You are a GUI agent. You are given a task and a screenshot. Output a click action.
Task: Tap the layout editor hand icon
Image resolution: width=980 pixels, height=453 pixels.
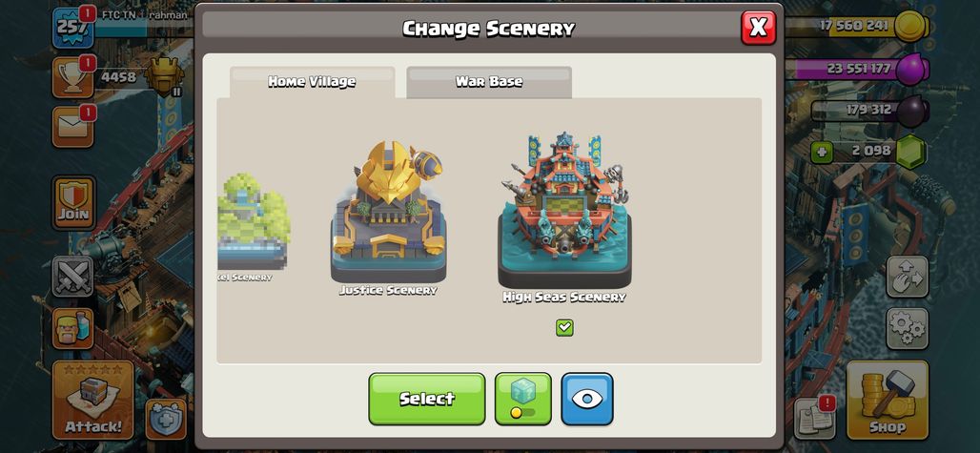click(907, 277)
